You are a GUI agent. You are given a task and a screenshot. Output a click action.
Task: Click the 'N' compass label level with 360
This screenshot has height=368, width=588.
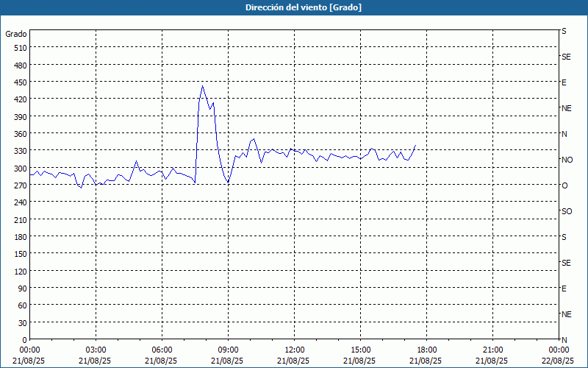(x=564, y=134)
